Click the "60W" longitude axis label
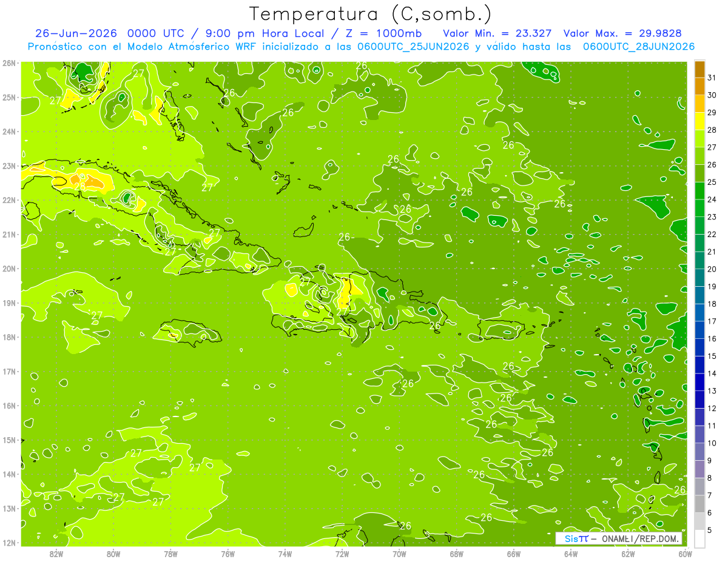This screenshot has width=728, height=562. [x=685, y=554]
